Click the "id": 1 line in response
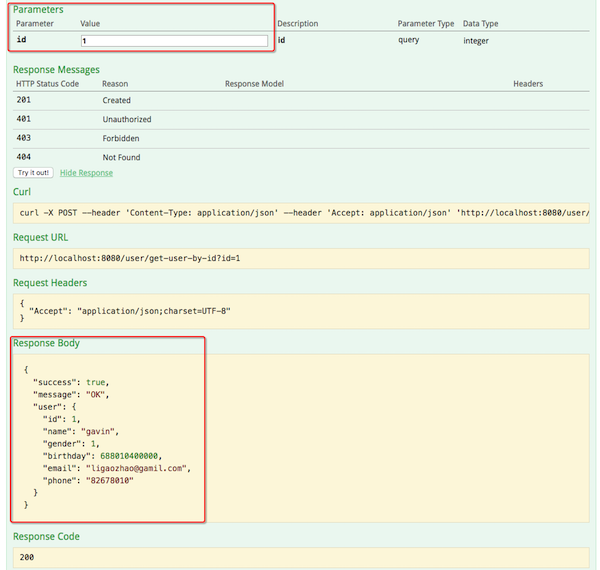Screen dimensions: 600x570 (x=62, y=419)
